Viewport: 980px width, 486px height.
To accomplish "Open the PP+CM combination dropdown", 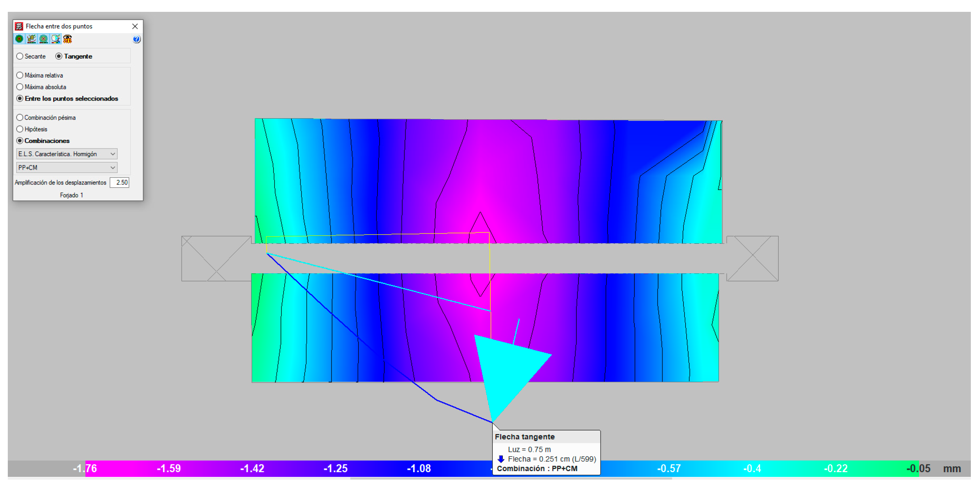I will tap(67, 168).
